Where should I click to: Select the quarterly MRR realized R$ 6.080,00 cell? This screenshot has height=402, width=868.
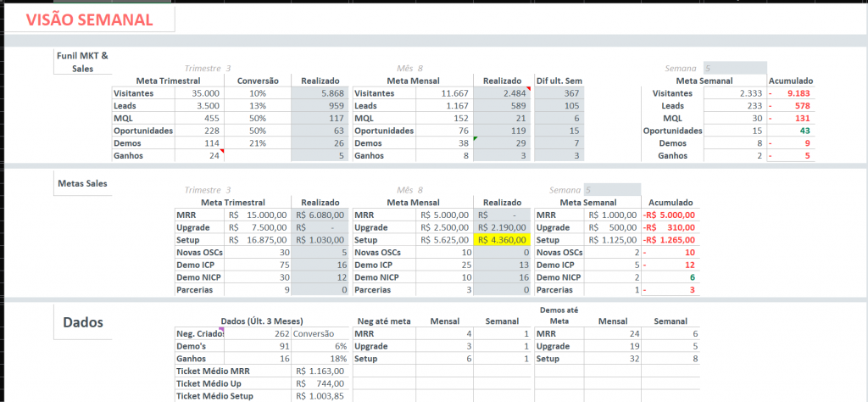click(x=319, y=215)
